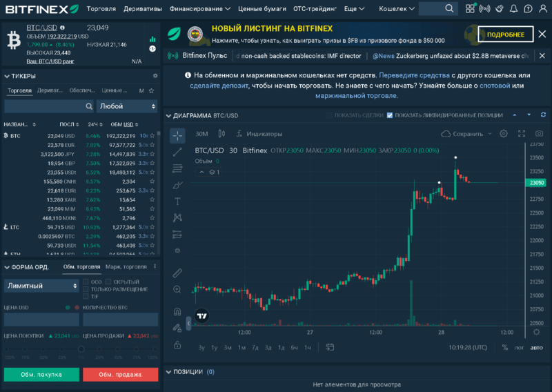Toggle log scale on chart

(520, 347)
